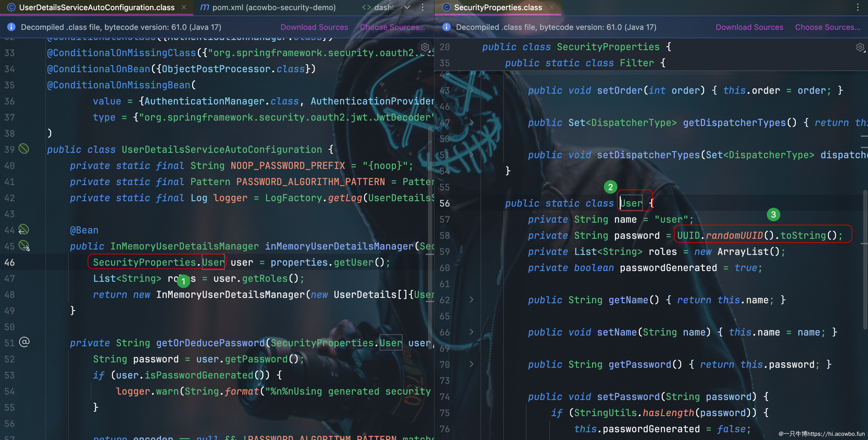Expand folded getPassword method on line 70
The image size is (868, 440).
[471, 364]
